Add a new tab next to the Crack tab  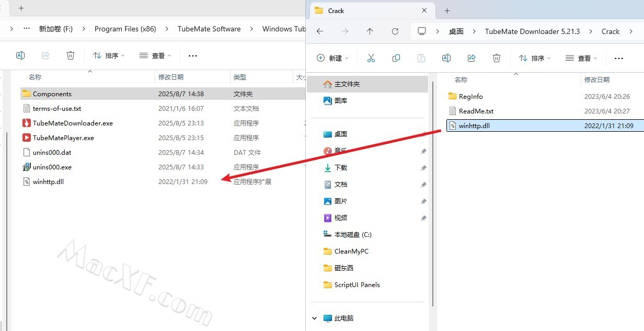tap(447, 10)
